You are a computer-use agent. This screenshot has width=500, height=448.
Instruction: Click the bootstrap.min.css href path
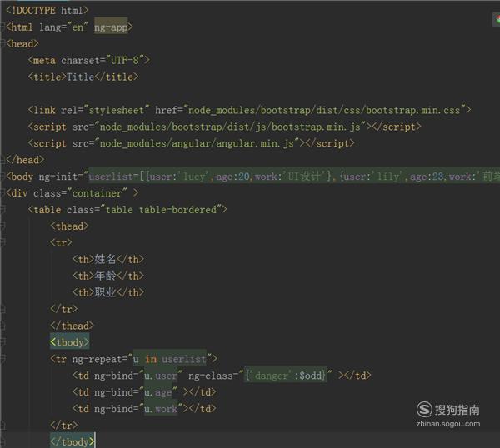pos(325,110)
